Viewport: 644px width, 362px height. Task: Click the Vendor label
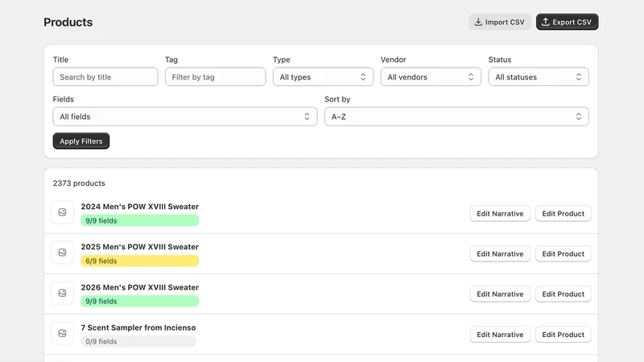click(393, 60)
